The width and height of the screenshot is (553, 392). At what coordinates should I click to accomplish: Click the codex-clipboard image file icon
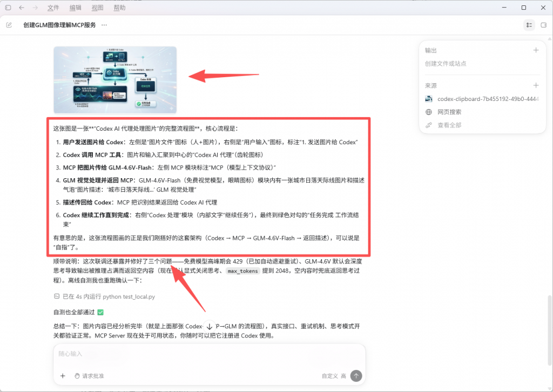(428, 99)
